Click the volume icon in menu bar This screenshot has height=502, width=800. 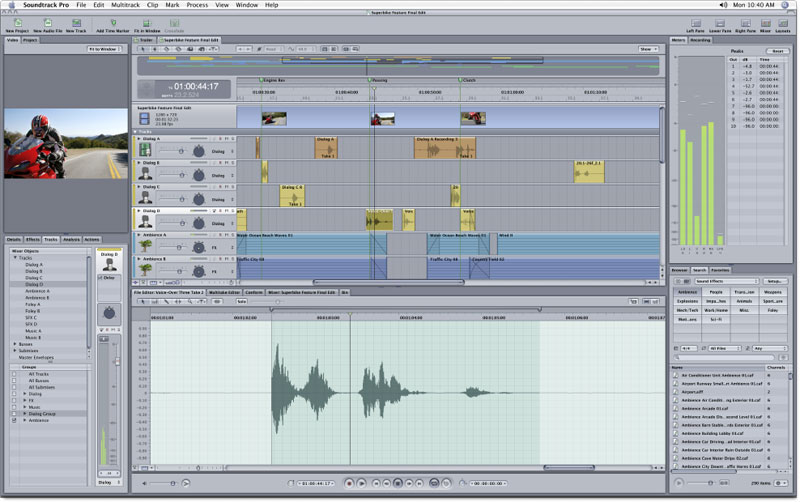pyautogui.click(x=723, y=5)
